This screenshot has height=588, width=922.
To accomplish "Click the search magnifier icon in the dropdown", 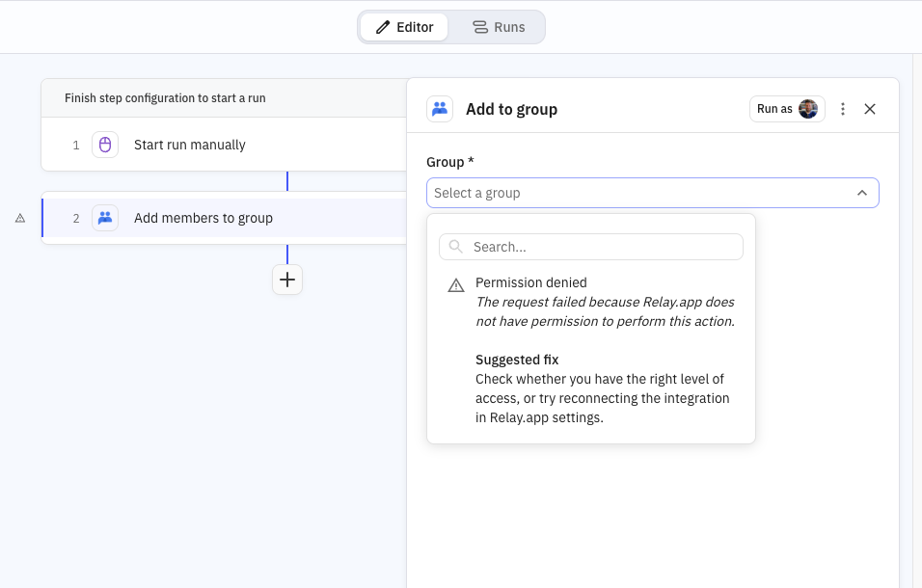I will point(454,247).
